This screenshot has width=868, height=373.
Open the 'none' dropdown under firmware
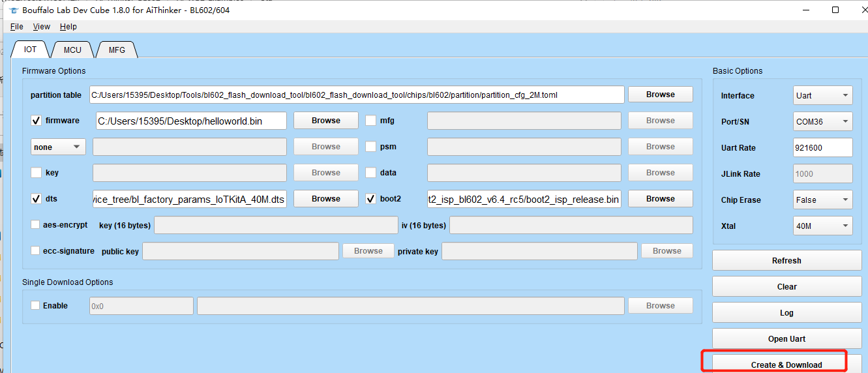pyautogui.click(x=58, y=147)
